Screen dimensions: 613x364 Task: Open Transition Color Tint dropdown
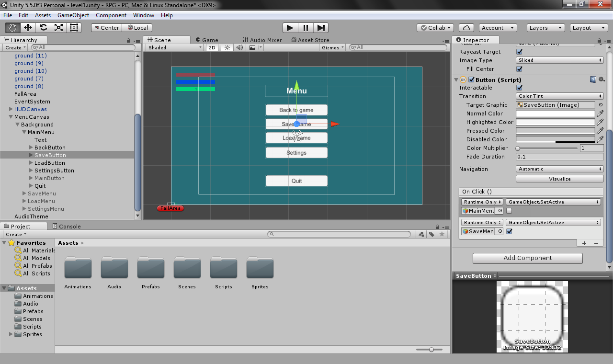pyautogui.click(x=559, y=96)
